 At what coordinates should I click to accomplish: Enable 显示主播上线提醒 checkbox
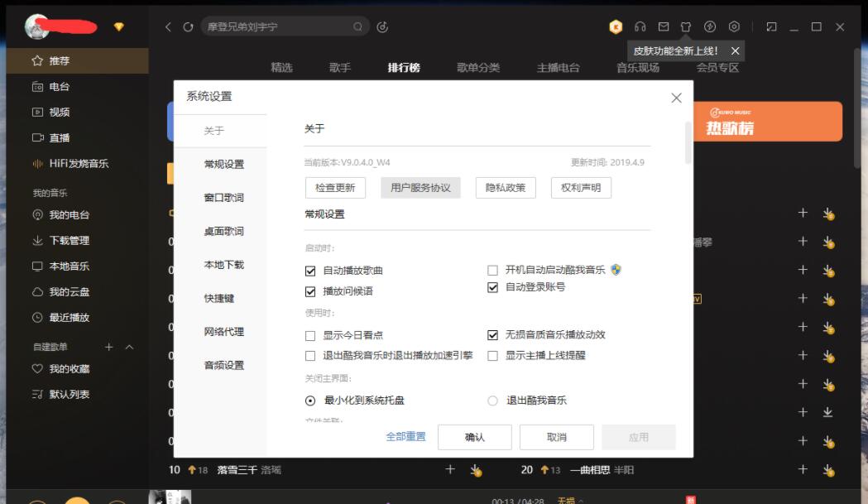click(x=492, y=356)
